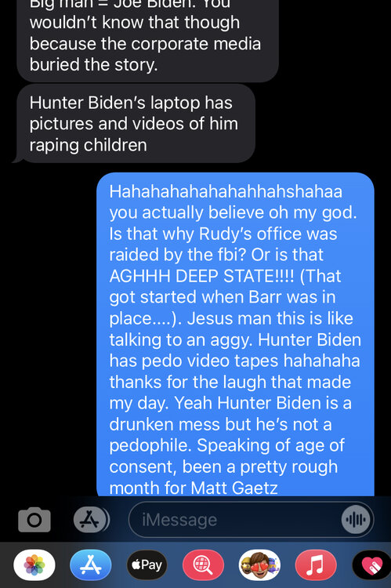Viewport: 391px width, 588px height.
Task: Tap 'raided by the fbi?' text line
Action: (177, 255)
